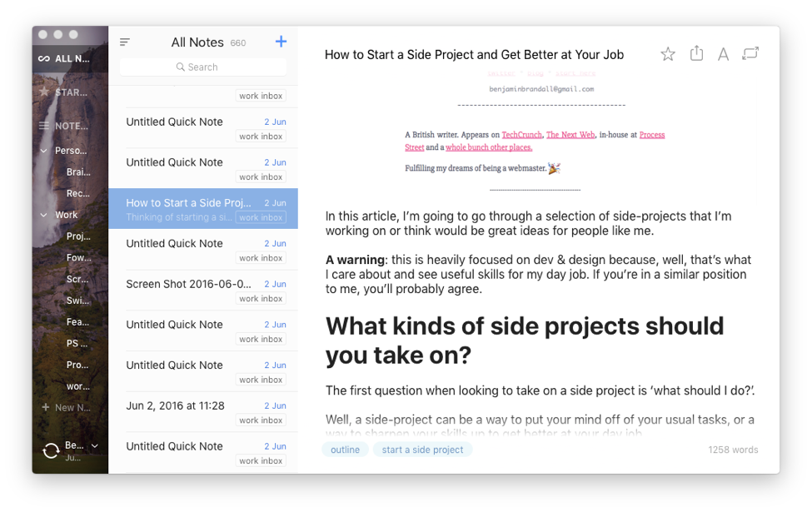Click the work inbox tag on selected note

pos(261,217)
